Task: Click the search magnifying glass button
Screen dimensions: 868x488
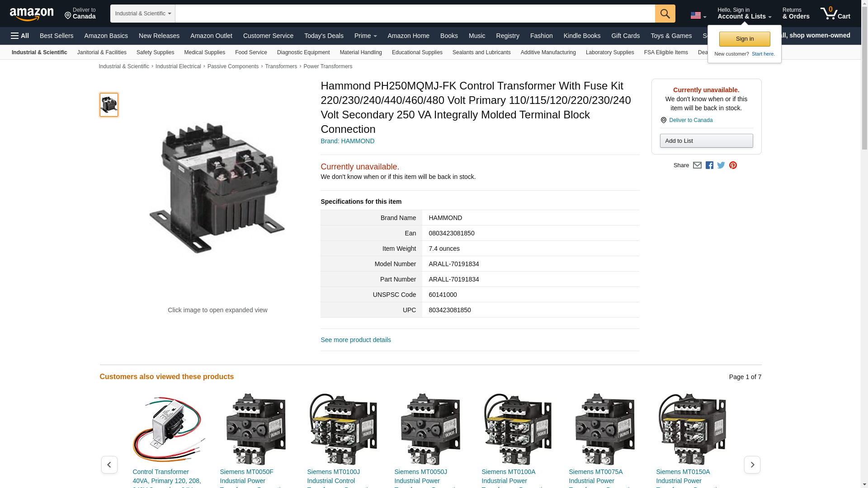Action: [x=665, y=14]
